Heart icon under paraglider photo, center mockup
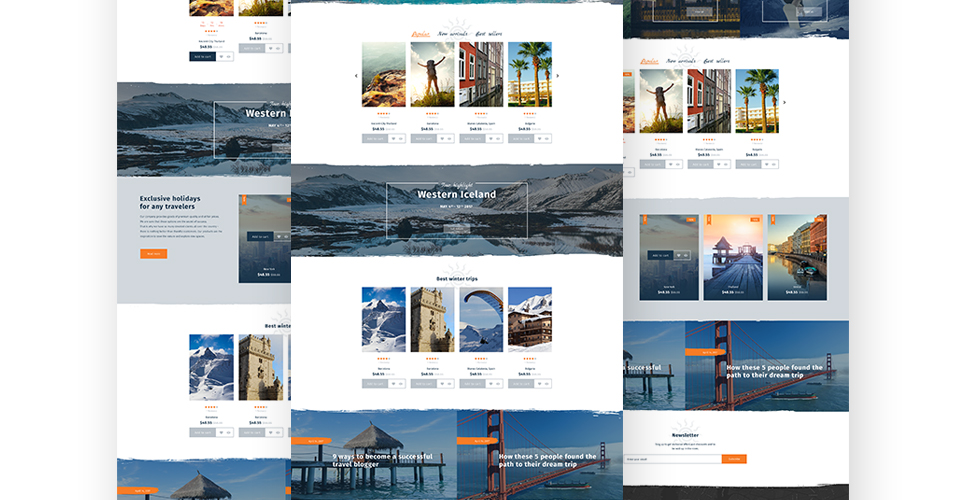This screenshot has width=965, height=500. click(x=491, y=384)
